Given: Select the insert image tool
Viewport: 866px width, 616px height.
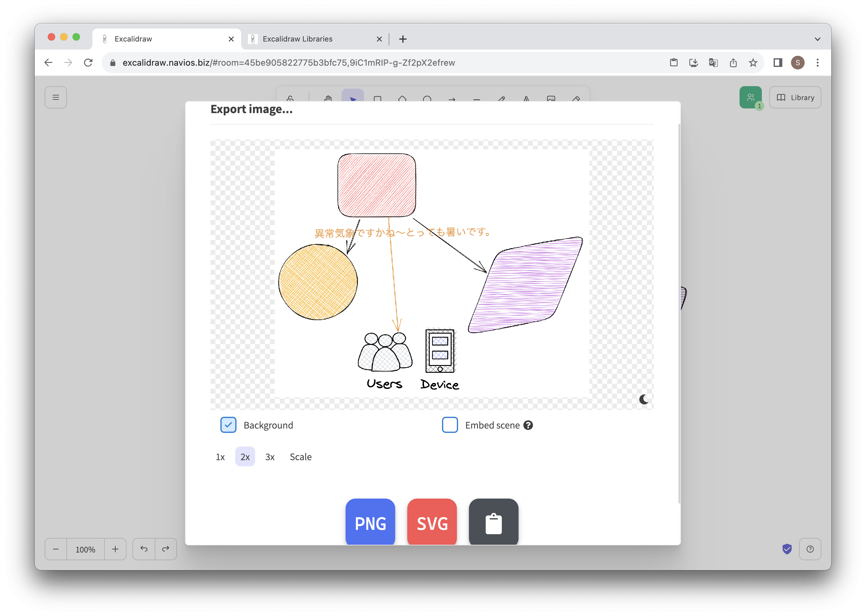Looking at the screenshot, I should coord(551,98).
